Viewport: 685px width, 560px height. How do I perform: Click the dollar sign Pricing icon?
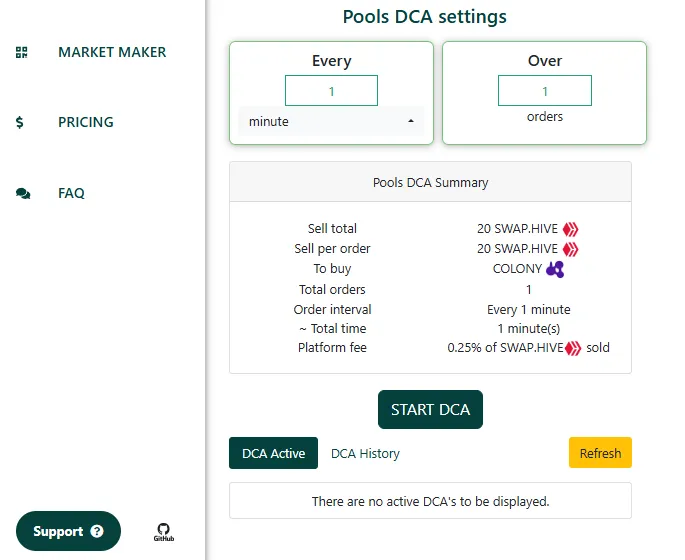(x=19, y=122)
